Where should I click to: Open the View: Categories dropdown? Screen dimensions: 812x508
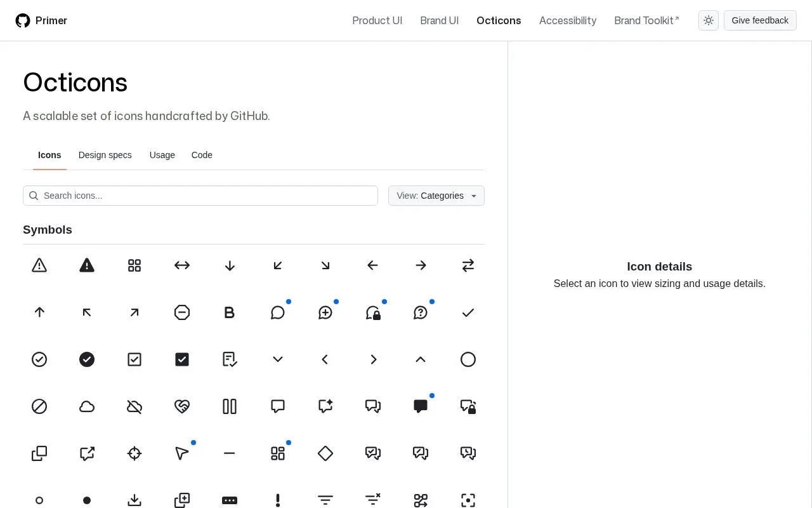click(436, 196)
